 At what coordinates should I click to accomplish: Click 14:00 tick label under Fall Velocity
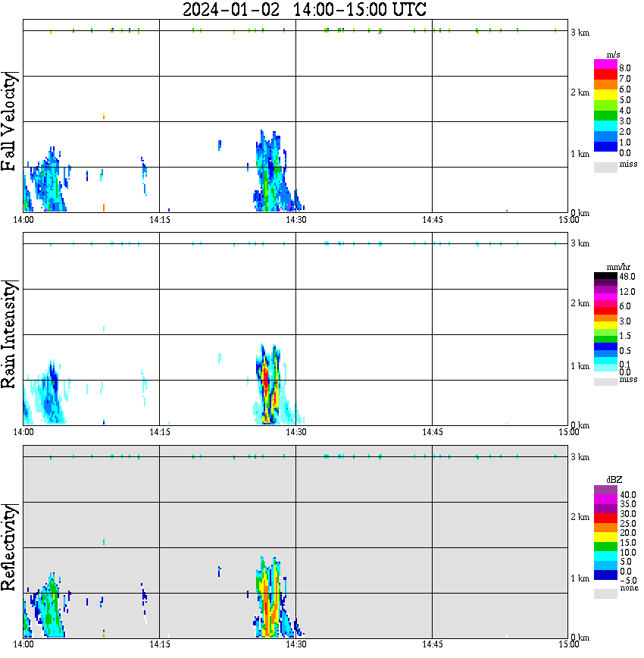23,220
